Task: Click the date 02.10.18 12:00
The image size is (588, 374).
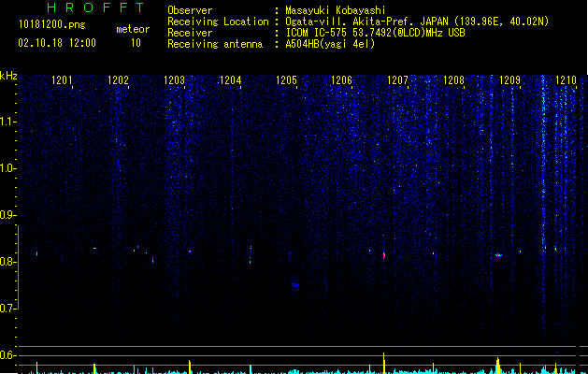Action: (x=57, y=43)
